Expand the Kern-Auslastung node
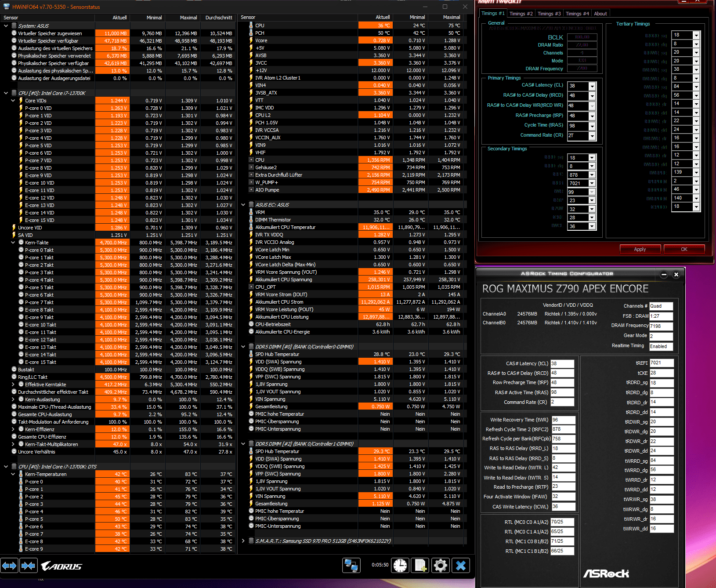The image size is (716, 588). [x=13, y=399]
